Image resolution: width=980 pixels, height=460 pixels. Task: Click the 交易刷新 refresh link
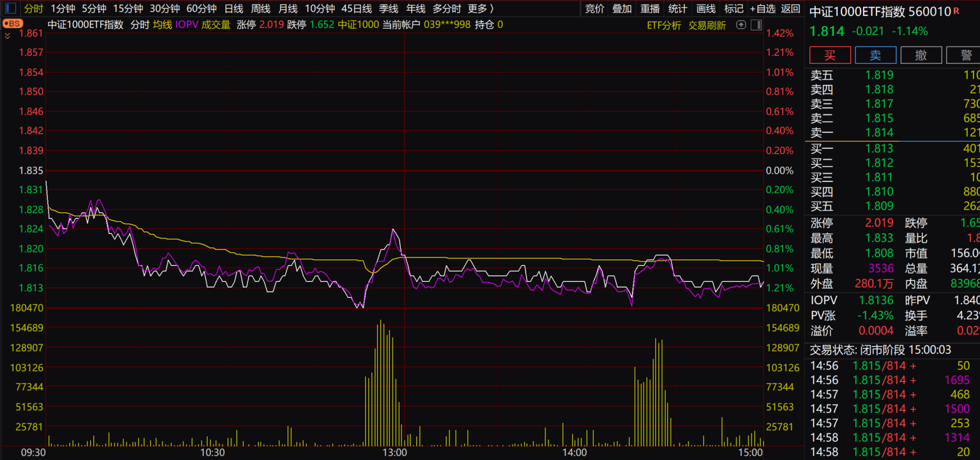707,25
